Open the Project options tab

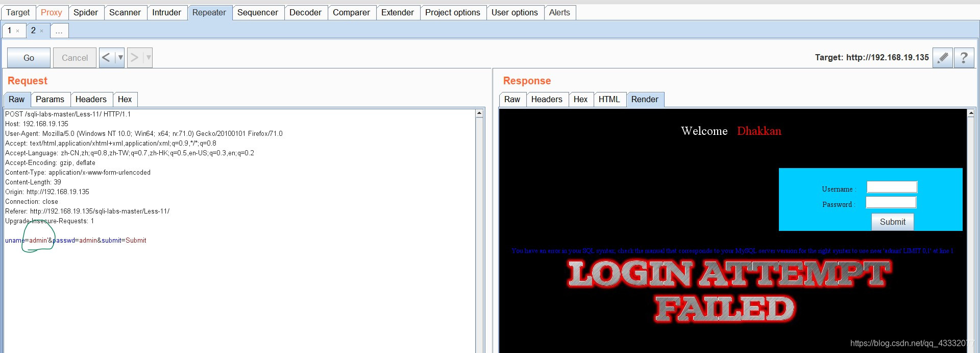pos(453,12)
